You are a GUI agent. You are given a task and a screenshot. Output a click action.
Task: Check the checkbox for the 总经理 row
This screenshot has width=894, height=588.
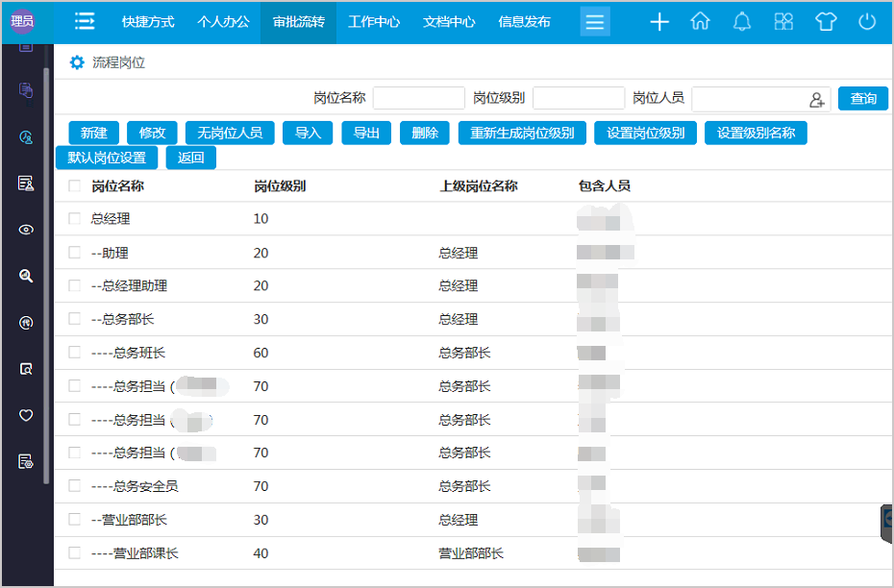[x=74, y=218]
